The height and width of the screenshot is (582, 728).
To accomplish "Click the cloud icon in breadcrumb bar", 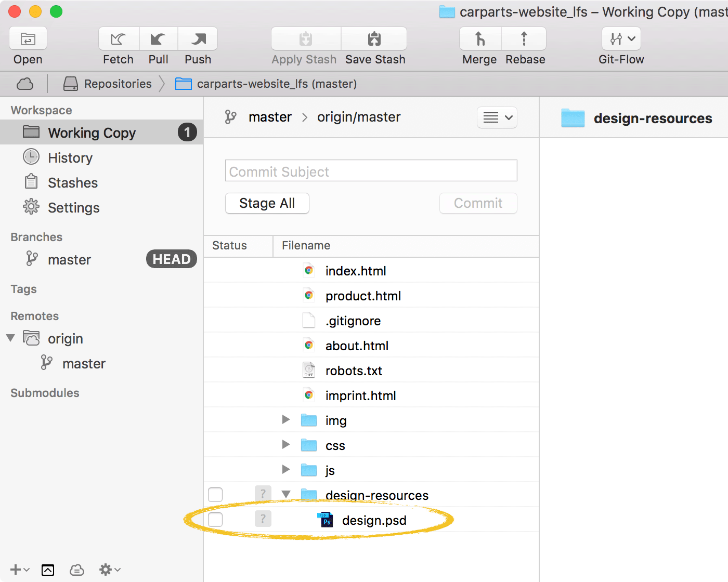I will click(x=25, y=84).
